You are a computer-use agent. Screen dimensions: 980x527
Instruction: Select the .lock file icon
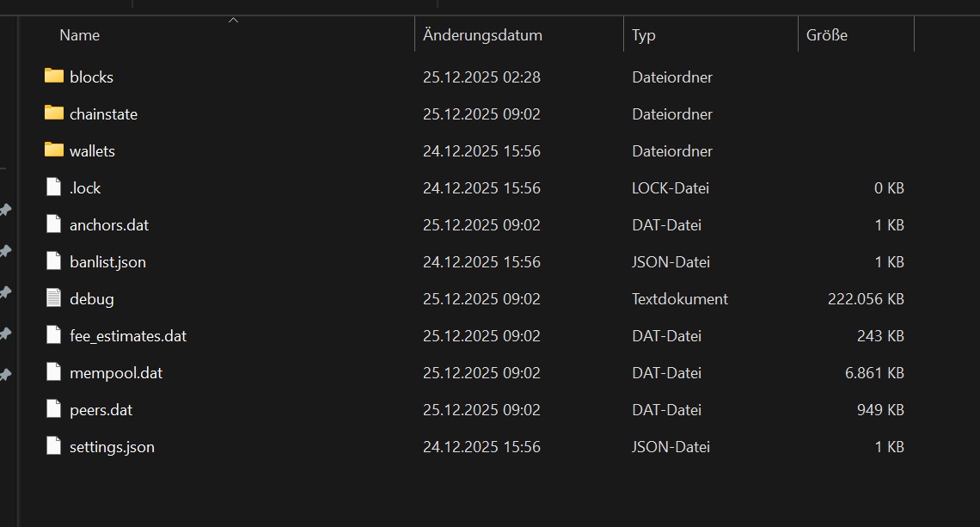coord(54,187)
